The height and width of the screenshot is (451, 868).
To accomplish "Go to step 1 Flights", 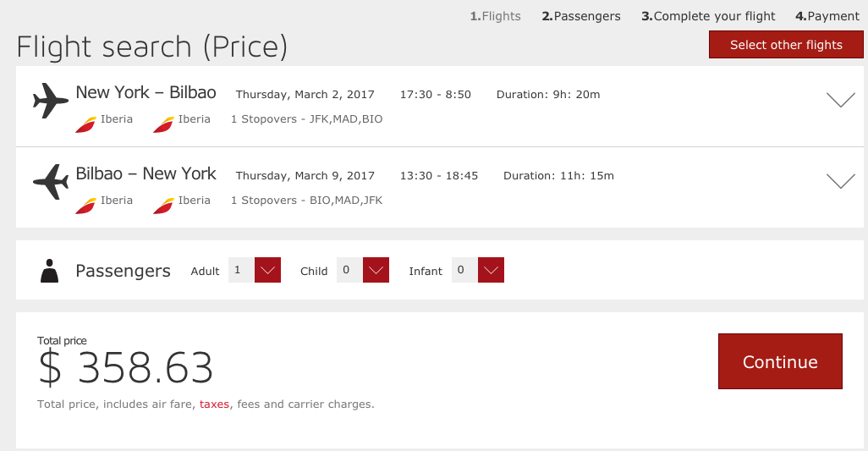I will (496, 16).
